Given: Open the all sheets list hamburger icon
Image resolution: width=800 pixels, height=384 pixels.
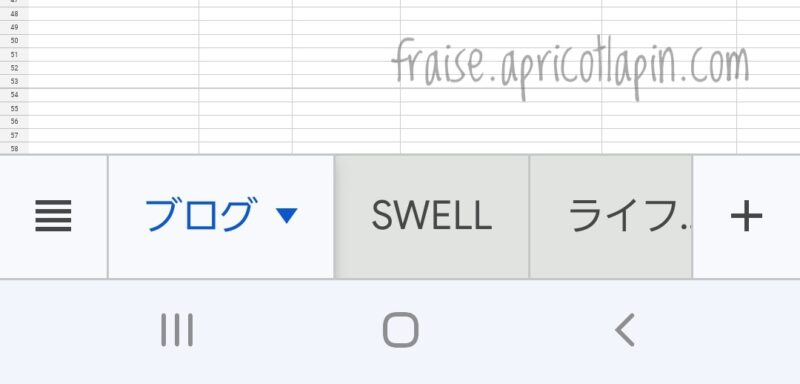Looking at the screenshot, I should [x=53, y=216].
